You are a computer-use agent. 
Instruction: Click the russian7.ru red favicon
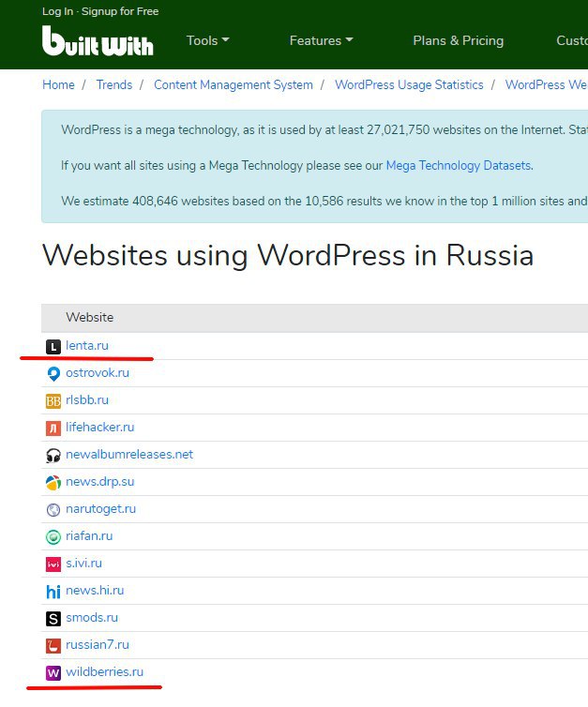tap(53, 646)
